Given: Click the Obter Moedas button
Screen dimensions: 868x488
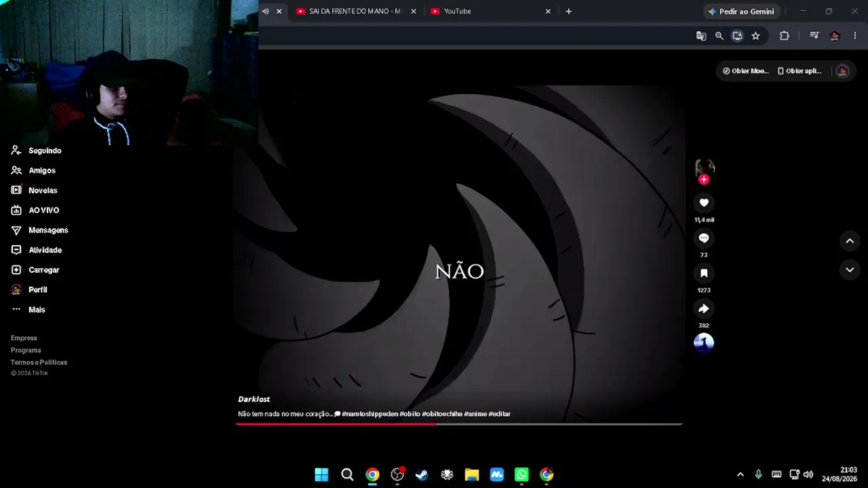Looking at the screenshot, I should tap(745, 71).
